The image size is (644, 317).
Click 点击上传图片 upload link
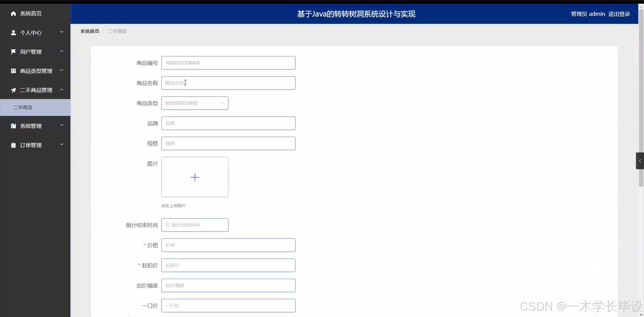pyautogui.click(x=173, y=206)
